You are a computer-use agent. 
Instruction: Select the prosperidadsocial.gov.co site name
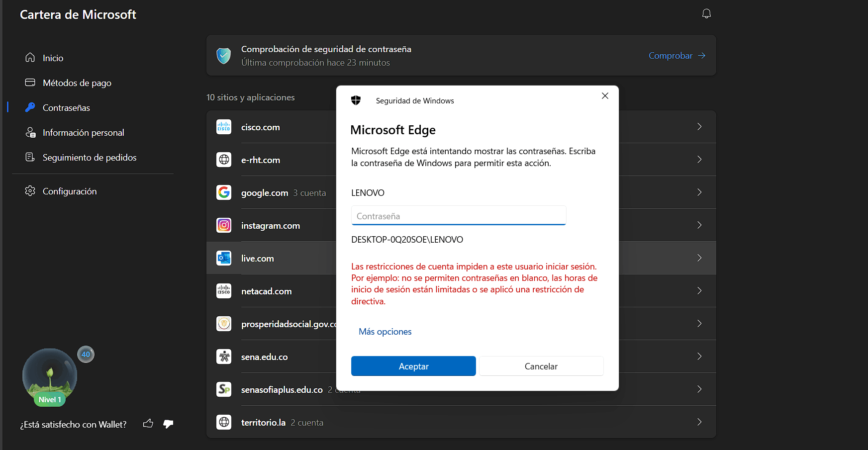click(289, 324)
